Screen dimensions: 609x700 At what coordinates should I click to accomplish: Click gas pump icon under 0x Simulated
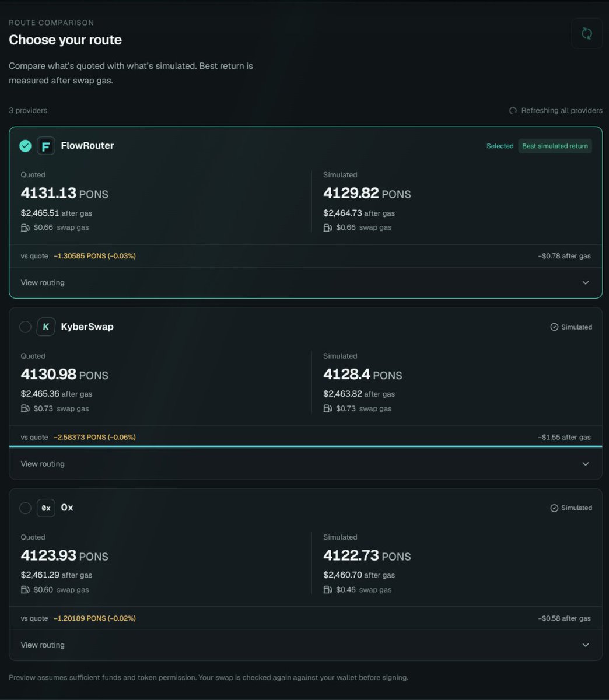[x=328, y=590]
